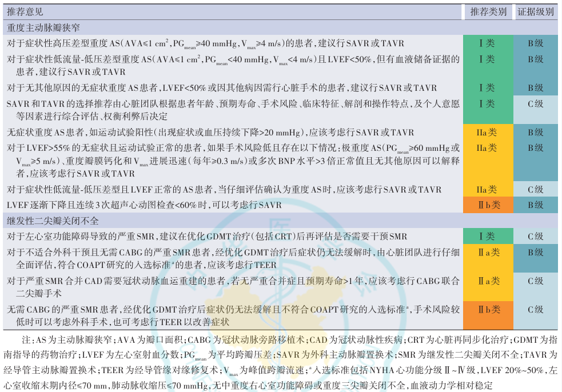Select the 无其他原因的无症状重度AS recommendation text

click(222, 87)
